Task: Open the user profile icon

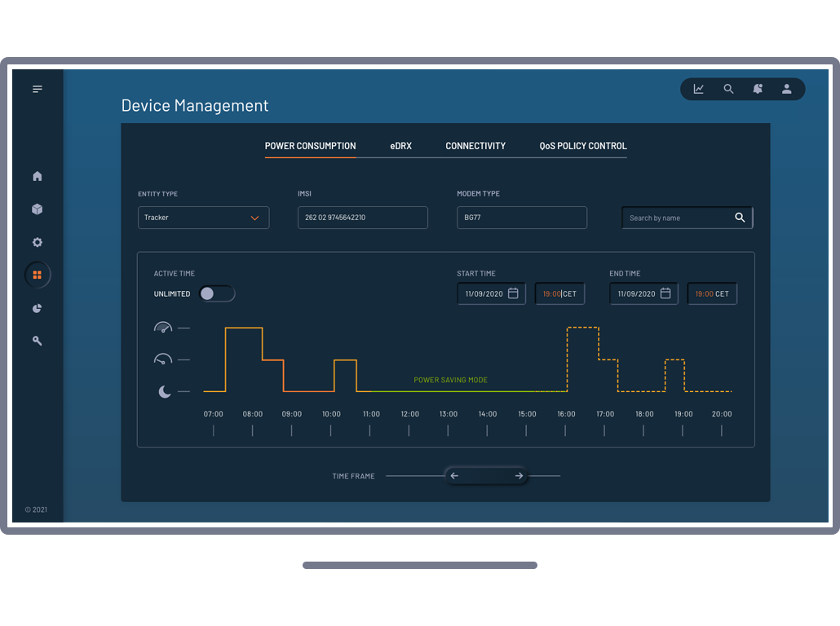Action: coord(787,89)
